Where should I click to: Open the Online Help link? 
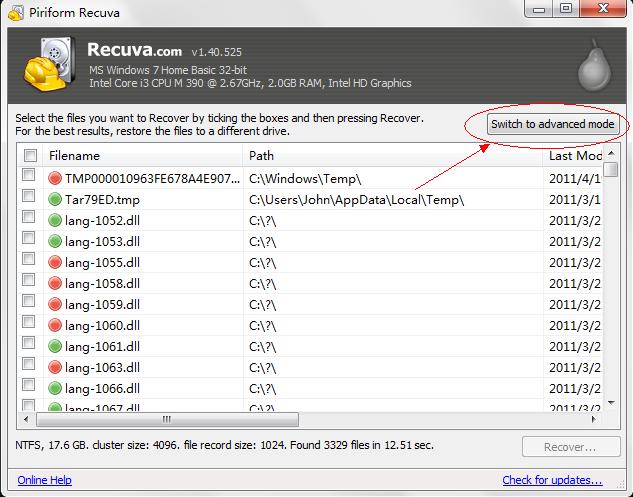coord(44,480)
